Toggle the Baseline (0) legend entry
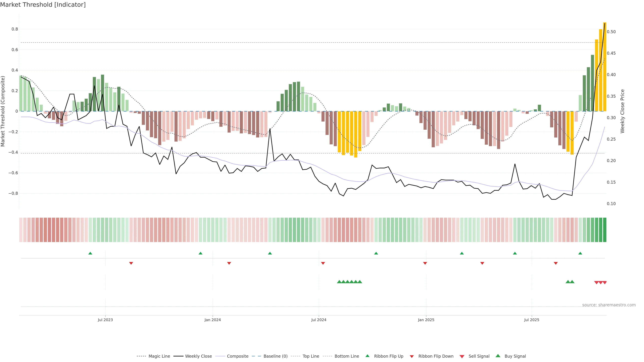644x362 pixels. [x=276, y=356]
